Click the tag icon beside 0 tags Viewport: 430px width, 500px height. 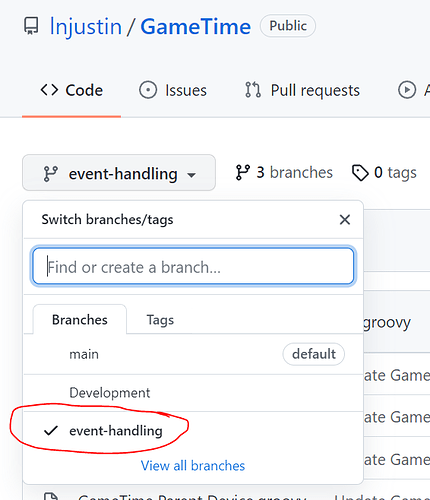tap(360, 173)
